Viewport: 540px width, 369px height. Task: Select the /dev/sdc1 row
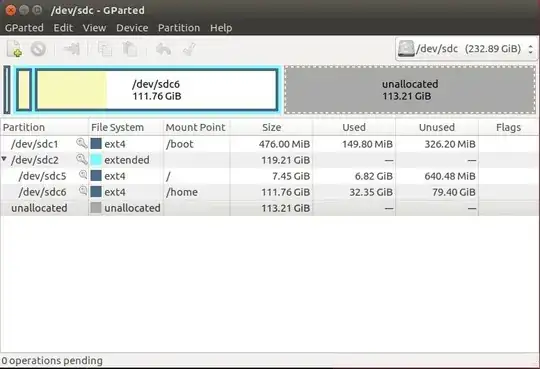coord(270,144)
